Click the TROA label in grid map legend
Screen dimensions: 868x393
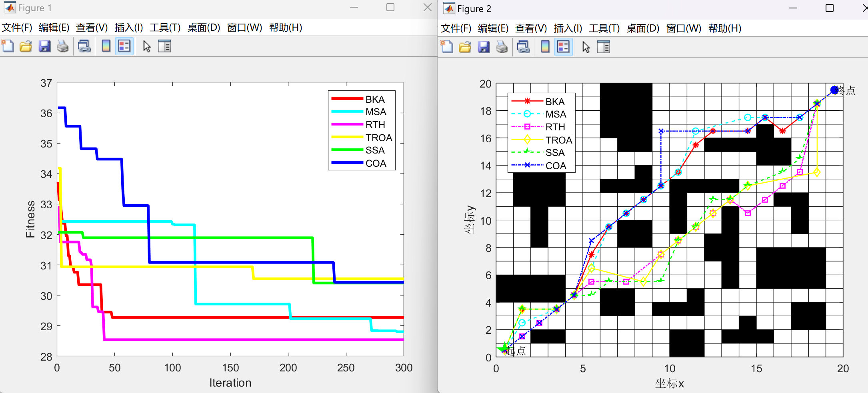559,140
